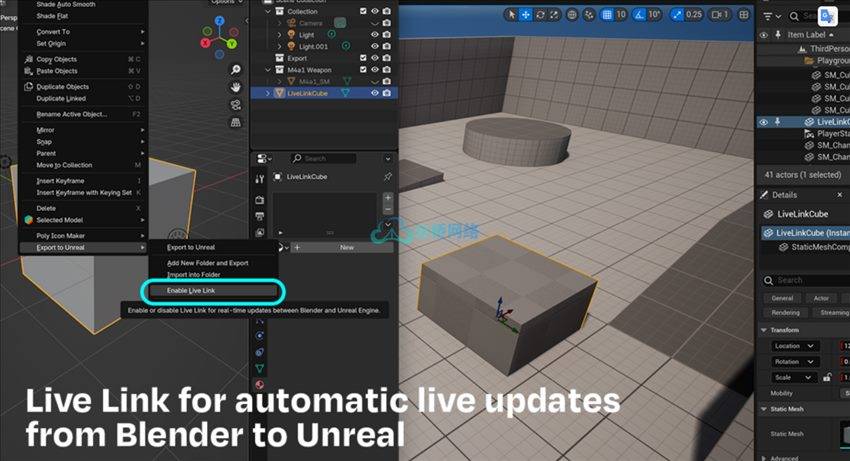Open the View Layer properties tab icon
Viewport: 850px width, 461px height.
pyautogui.click(x=260, y=233)
